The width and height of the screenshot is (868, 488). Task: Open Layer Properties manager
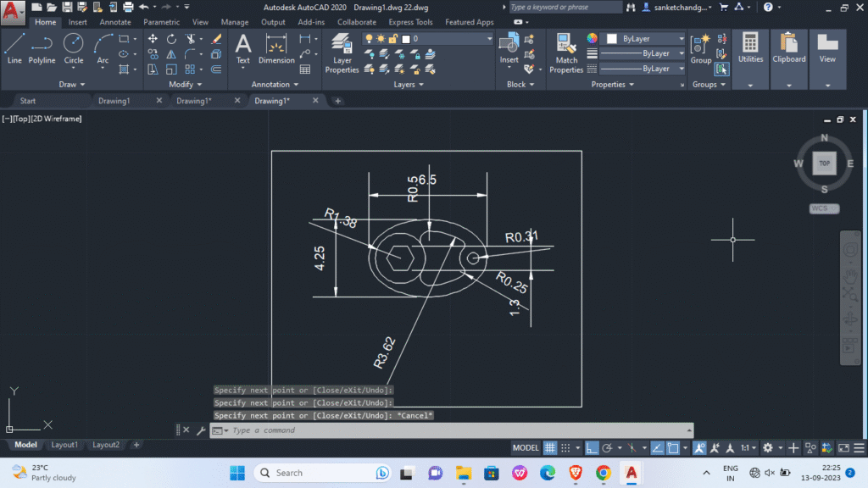coord(342,53)
